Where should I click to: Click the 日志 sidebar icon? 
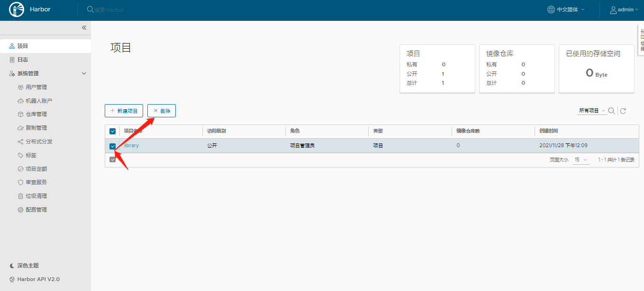(12, 60)
